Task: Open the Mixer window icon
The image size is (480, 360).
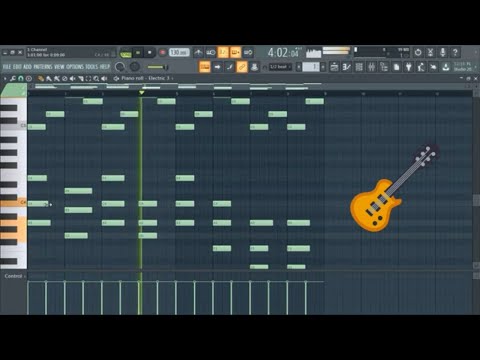Action: (x=372, y=67)
